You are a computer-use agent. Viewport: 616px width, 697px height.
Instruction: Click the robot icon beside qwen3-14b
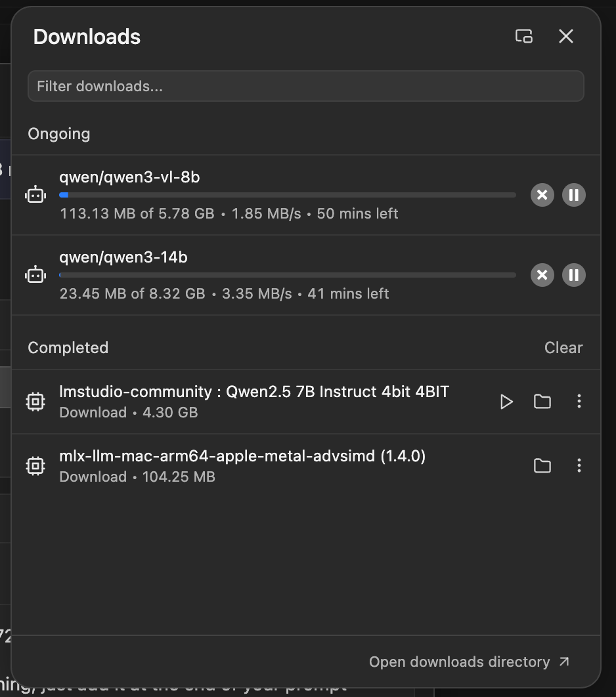(35, 275)
